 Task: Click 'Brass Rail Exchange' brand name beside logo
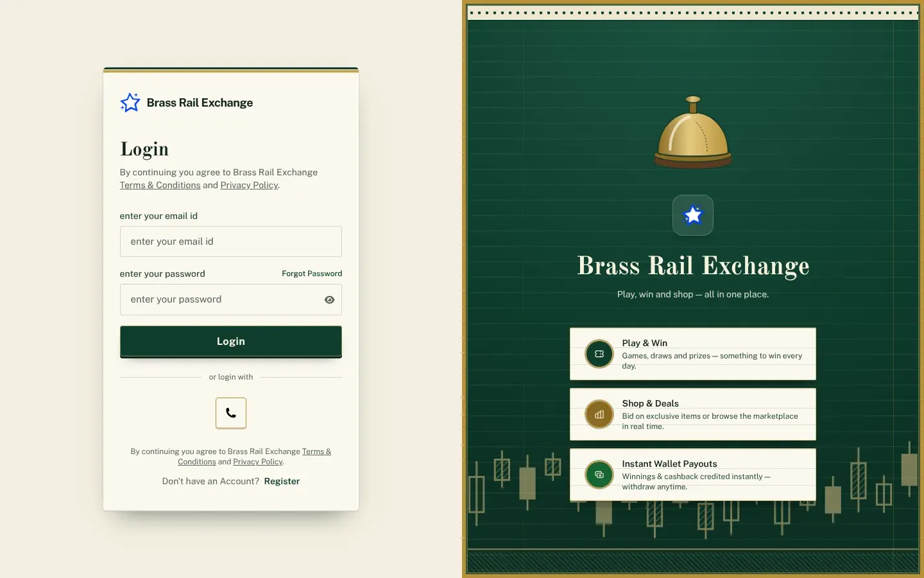pos(200,103)
